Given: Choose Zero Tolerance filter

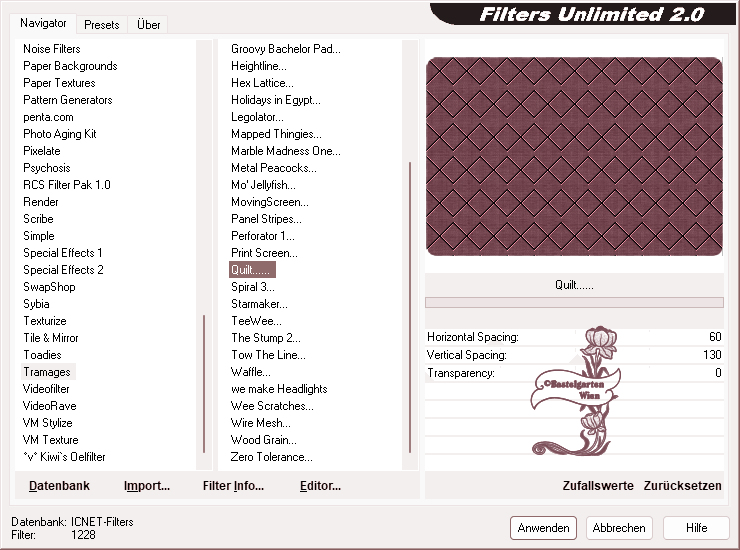Looking at the screenshot, I should click(271, 457).
